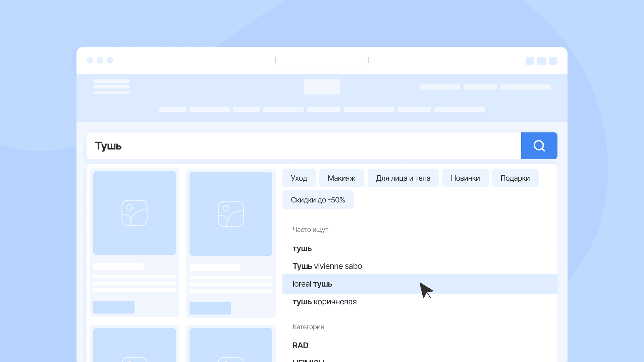Click first product's buy button placeholder
Screen dimensions: 644x362
[114, 307]
